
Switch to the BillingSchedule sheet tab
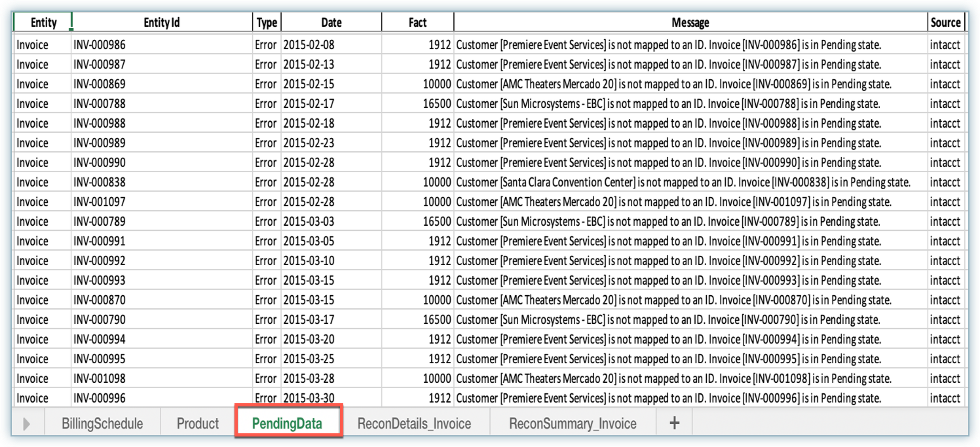point(102,423)
